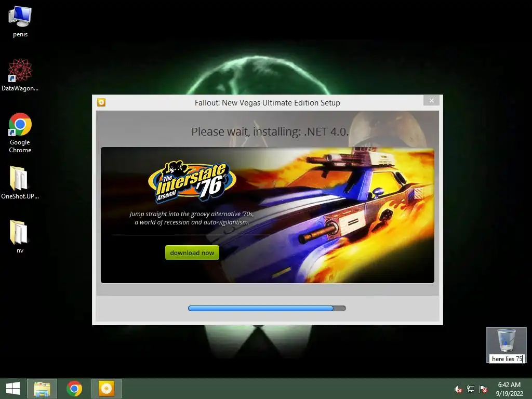Click the setup window title text
532x399 pixels.
click(268, 103)
